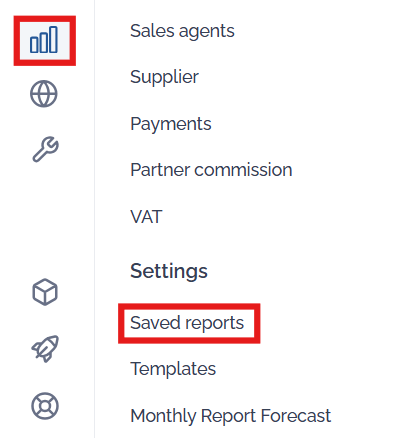This screenshot has width=417, height=438.
Task: Choose the VAT report entry
Action: click(146, 217)
